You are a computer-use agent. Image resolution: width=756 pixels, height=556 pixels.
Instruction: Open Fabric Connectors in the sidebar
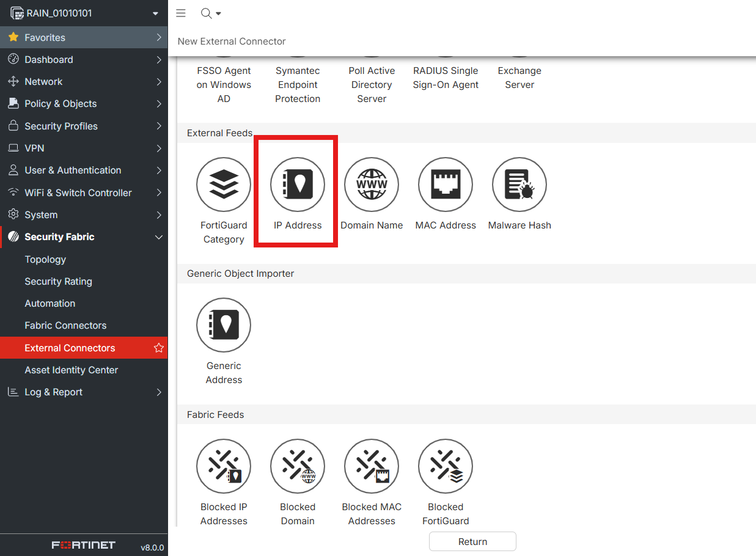click(84, 326)
